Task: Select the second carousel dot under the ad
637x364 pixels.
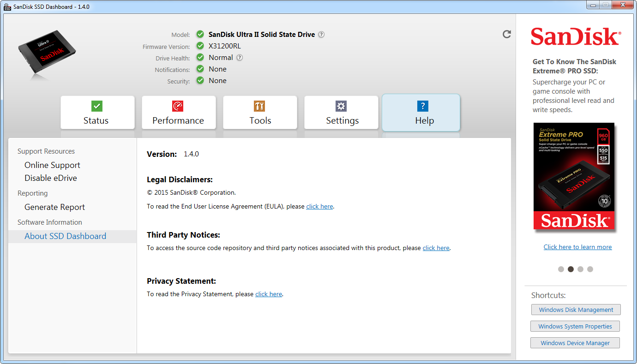Action: (571, 269)
